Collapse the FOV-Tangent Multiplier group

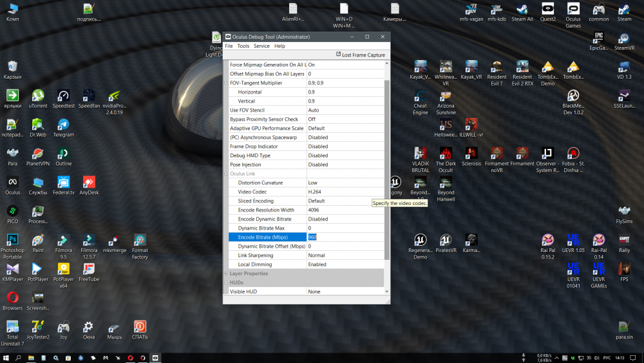[225, 83]
